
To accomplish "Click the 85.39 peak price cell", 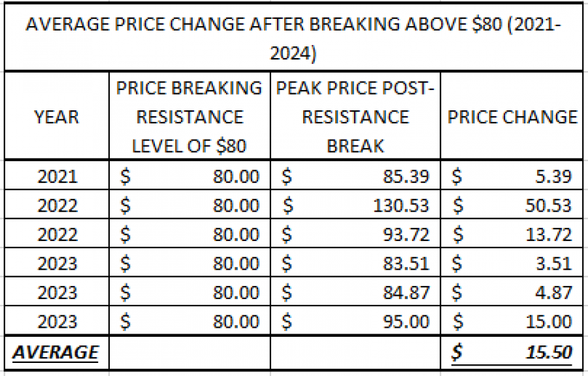I will [355, 175].
